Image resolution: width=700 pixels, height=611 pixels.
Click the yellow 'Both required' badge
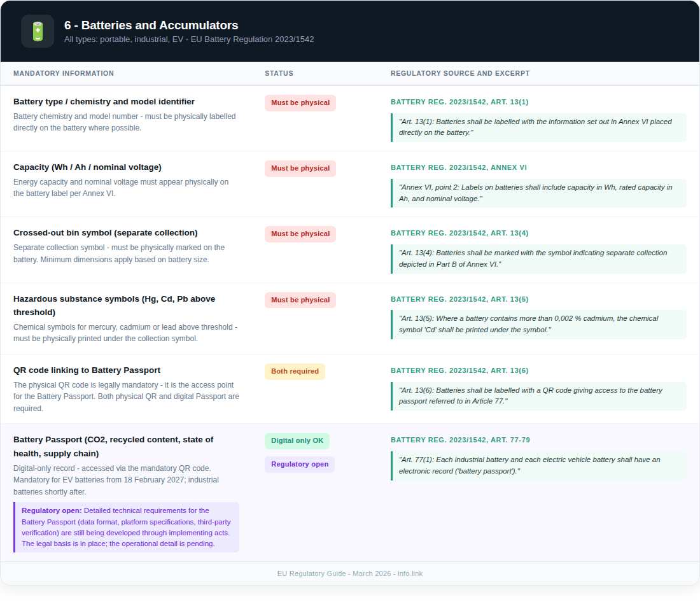pyautogui.click(x=295, y=372)
